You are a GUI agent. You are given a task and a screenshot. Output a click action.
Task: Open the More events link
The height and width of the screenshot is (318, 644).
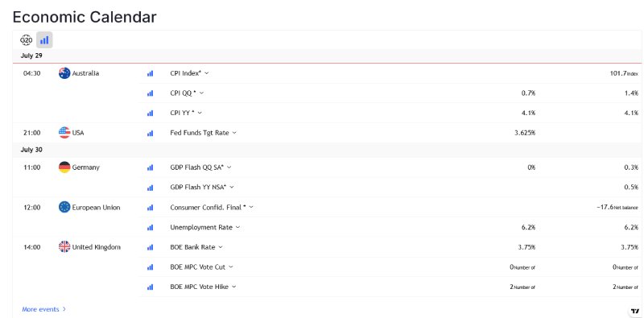coord(44,309)
